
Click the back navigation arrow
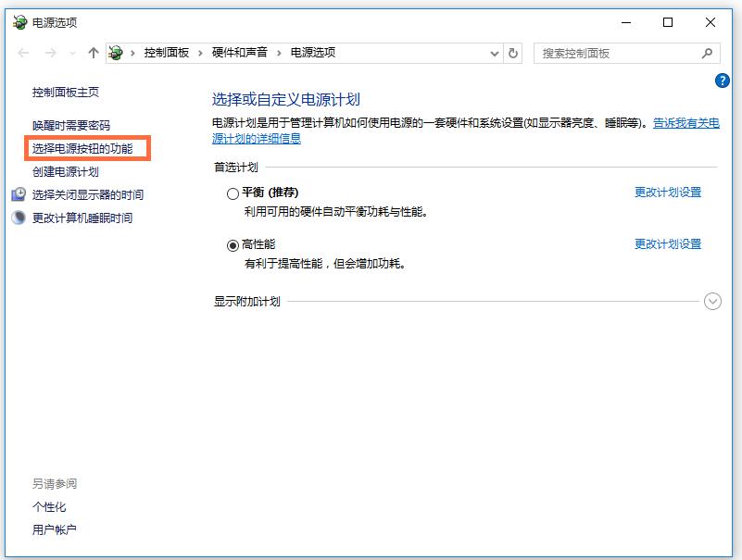[x=24, y=54]
